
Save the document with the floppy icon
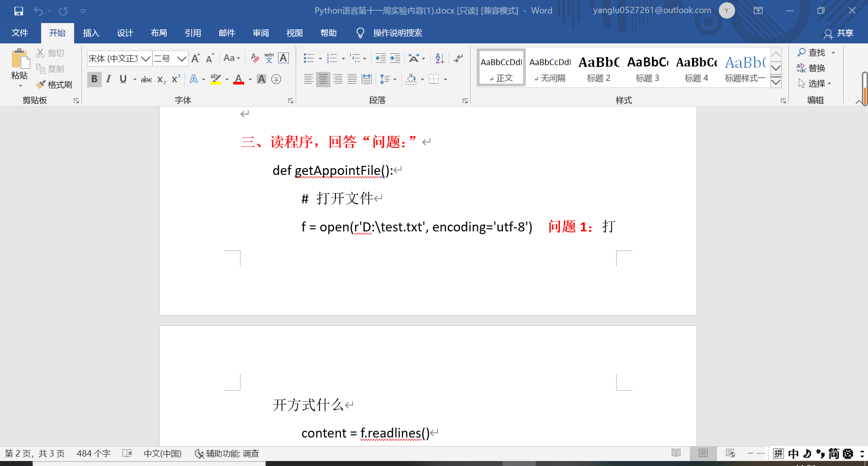(19, 11)
